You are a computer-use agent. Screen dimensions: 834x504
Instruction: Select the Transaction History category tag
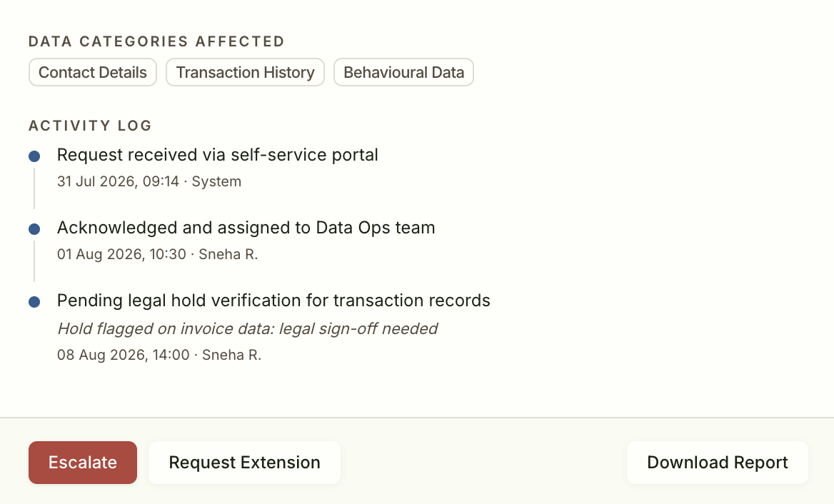point(245,72)
